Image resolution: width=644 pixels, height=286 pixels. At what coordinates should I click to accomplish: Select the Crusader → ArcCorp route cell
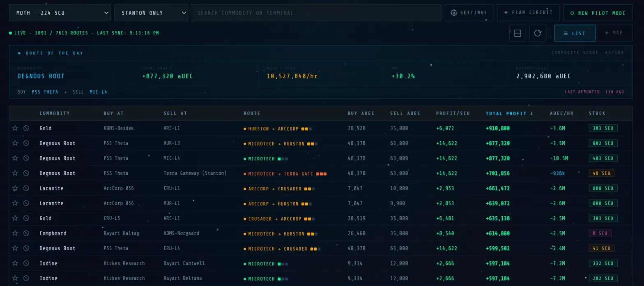[279, 219]
